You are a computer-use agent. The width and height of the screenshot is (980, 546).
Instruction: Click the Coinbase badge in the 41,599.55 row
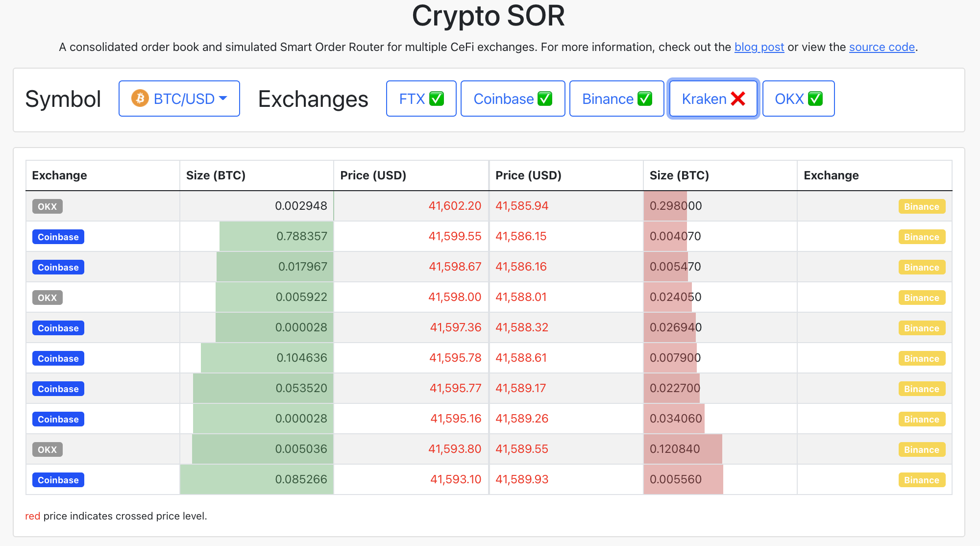[x=58, y=237]
